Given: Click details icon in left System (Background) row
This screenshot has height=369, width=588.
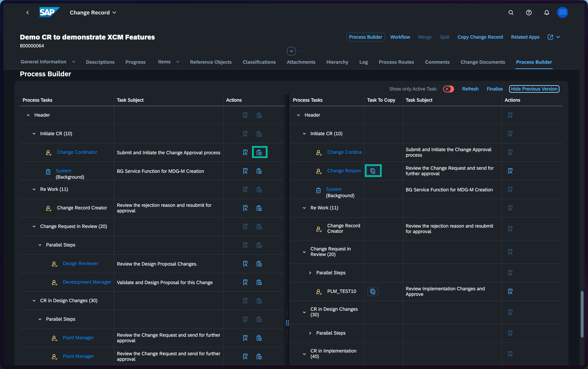Looking at the screenshot, I should (x=245, y=171).
